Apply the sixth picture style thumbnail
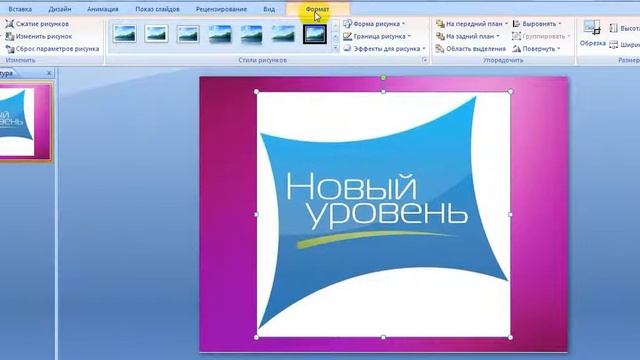This screenshot has height=360, width=640. (283, 34)
